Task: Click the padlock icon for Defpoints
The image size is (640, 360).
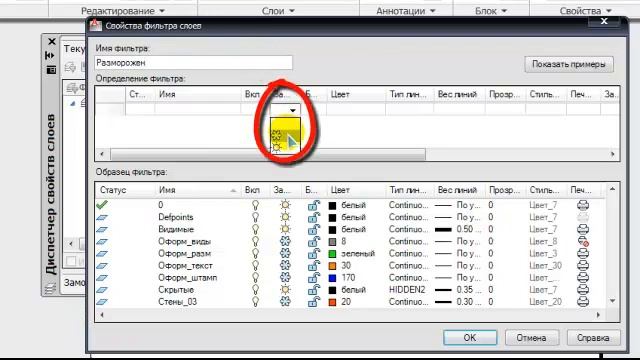Action: click(x=313, y=217)
